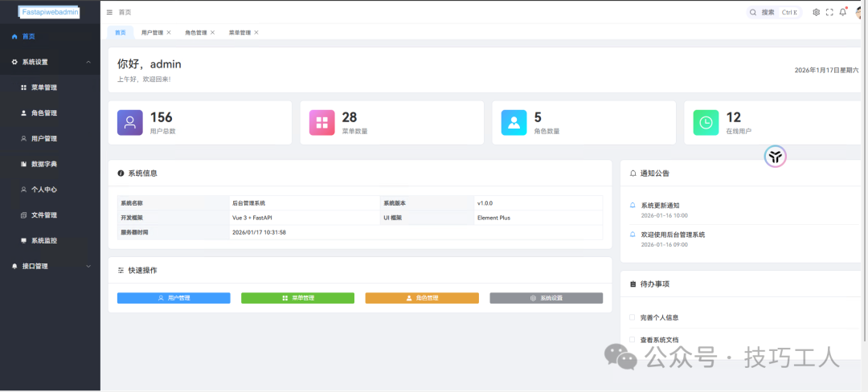
Task: Click bell icon beside 系统更新通知
Action: tap(633, 205)
